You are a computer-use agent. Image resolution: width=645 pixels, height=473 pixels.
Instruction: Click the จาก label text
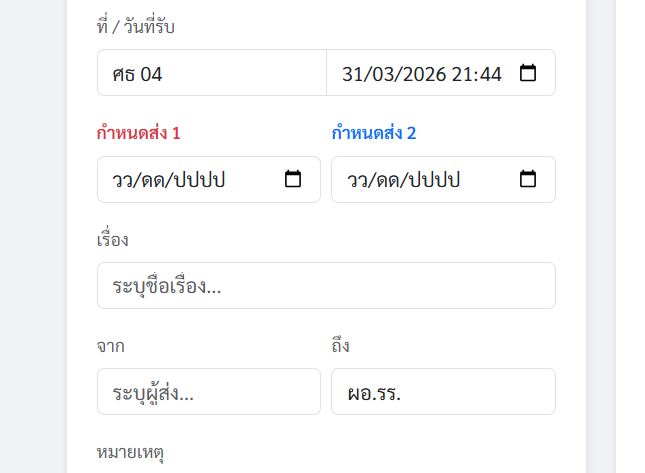[x=110, y=346]
